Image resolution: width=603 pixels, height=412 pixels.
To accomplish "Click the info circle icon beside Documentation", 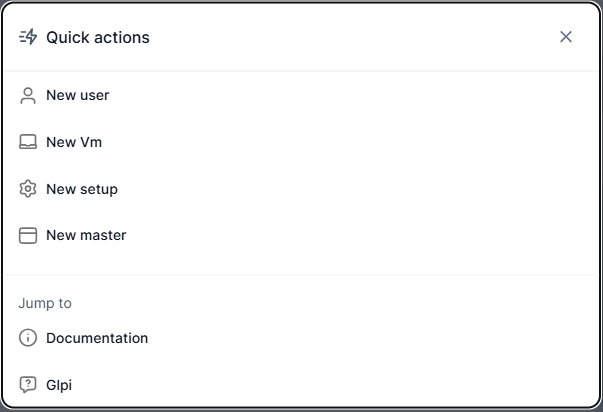I will click(28, 338).
